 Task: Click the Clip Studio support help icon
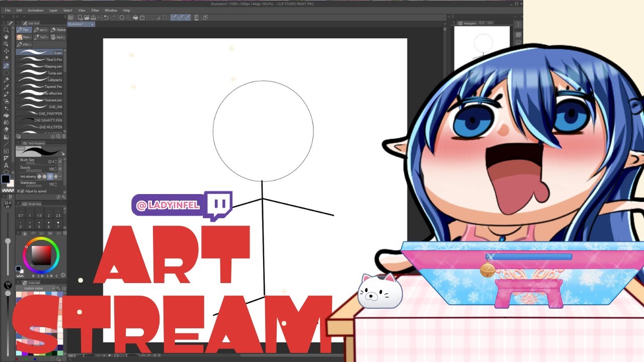click(205, 18)
